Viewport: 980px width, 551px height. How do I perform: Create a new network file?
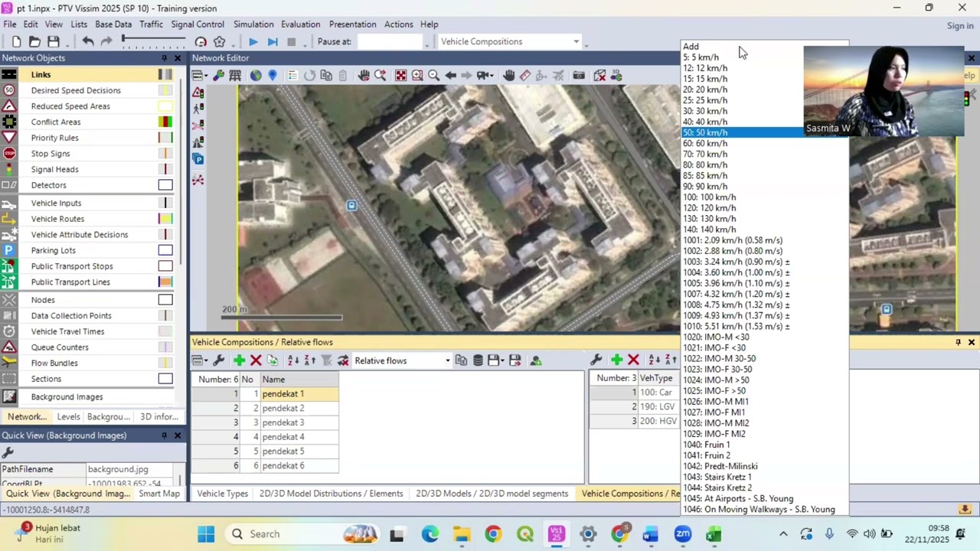[16, 41]
